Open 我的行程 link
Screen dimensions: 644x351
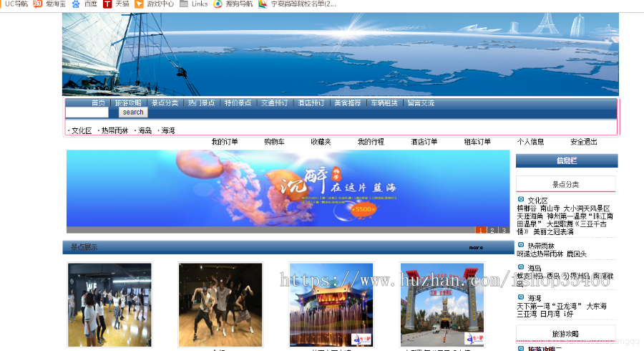tap(371, 142)
